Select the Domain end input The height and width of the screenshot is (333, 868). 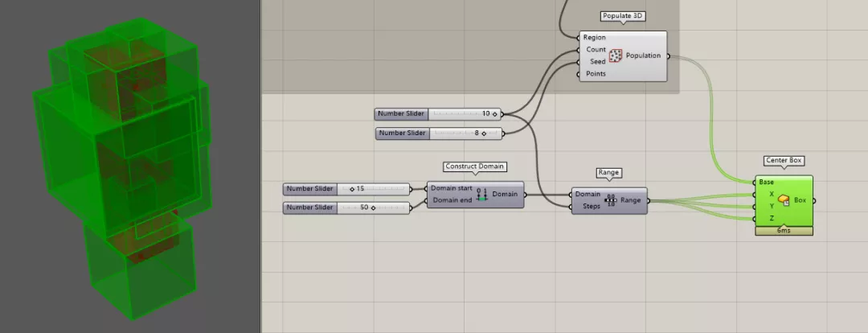[x=452, y=200]
